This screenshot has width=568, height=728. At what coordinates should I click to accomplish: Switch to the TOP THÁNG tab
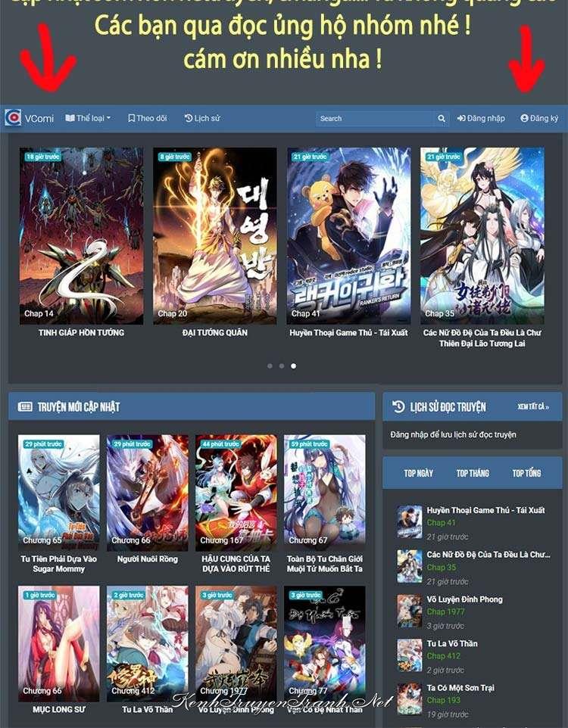(473, 473)
